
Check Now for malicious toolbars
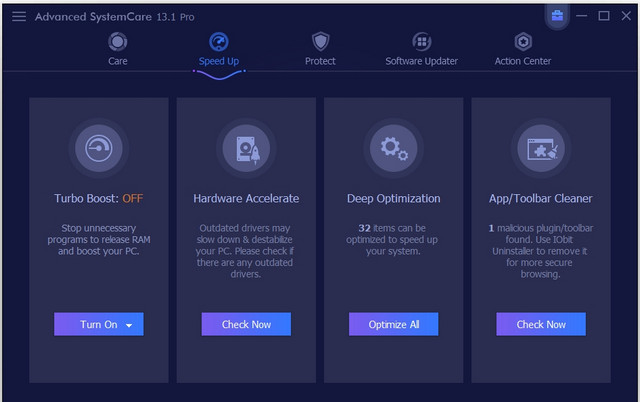point(541,324)
